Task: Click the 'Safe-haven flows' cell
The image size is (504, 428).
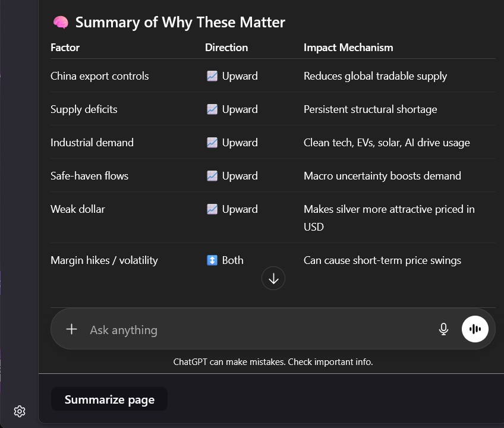Action: tap(89, 176)
